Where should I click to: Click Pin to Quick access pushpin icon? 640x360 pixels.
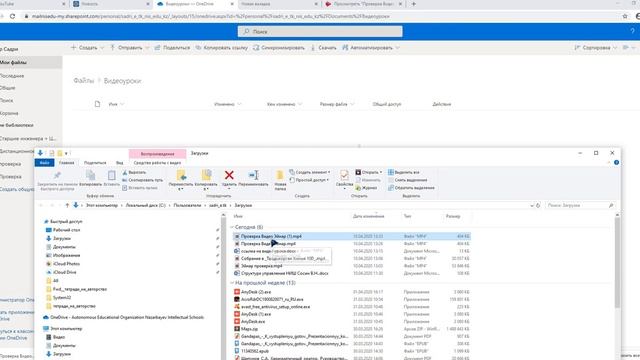pos(57,176)
